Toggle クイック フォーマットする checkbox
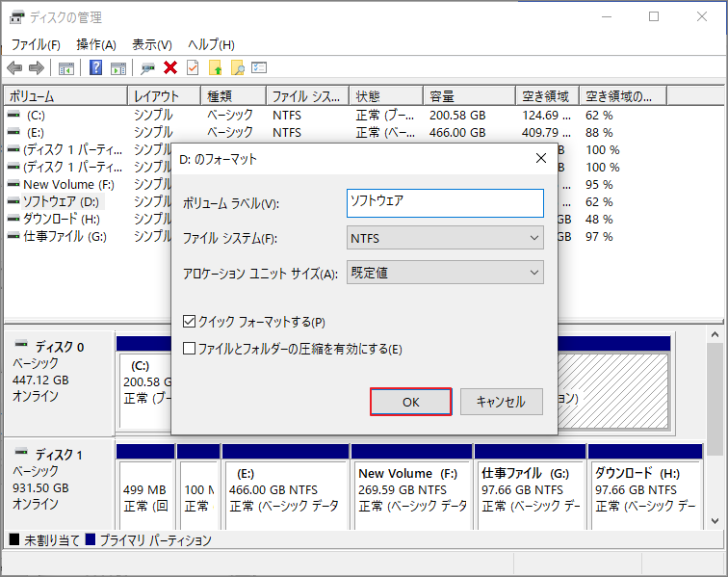 (x=189, y=322)
